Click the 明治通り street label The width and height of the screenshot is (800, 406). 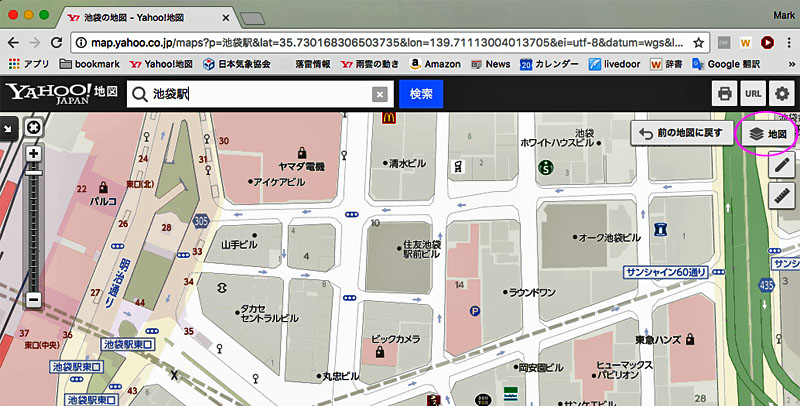[x=117, y=284]
